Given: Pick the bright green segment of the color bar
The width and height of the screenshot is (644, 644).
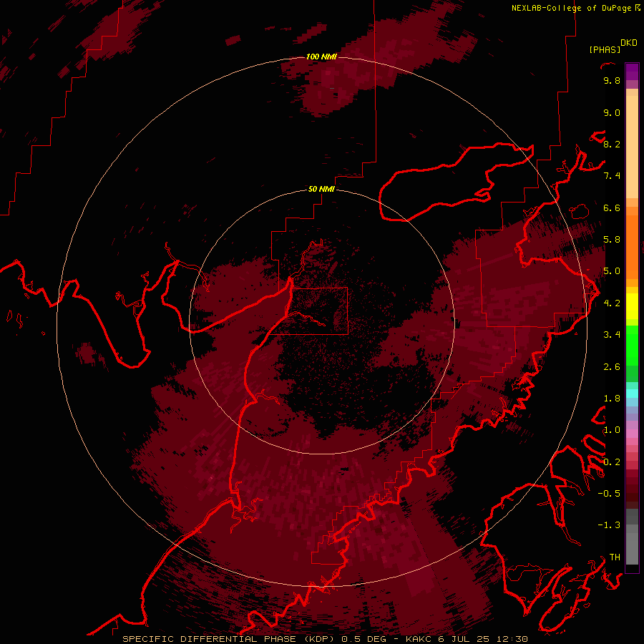Looking at the screenshot, I should (x=632, y=346).
